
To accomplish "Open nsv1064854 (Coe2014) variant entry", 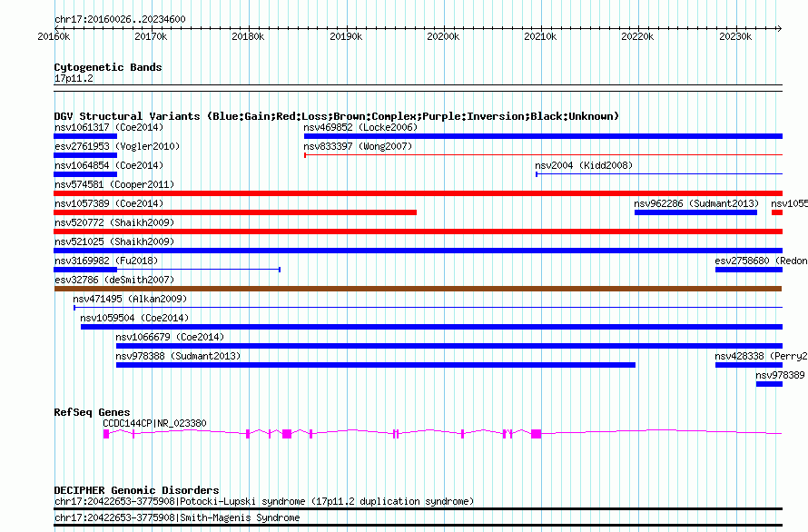I will [x=109, y=165].
